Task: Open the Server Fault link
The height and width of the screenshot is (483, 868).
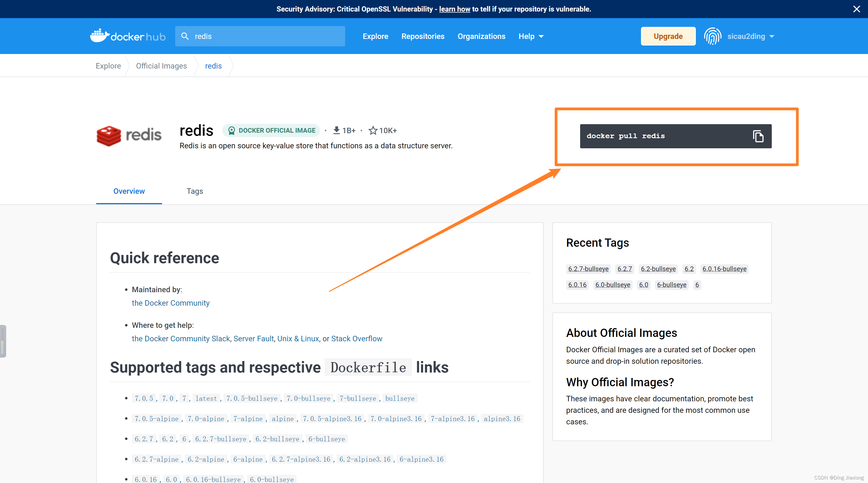Action: (253, 339)
